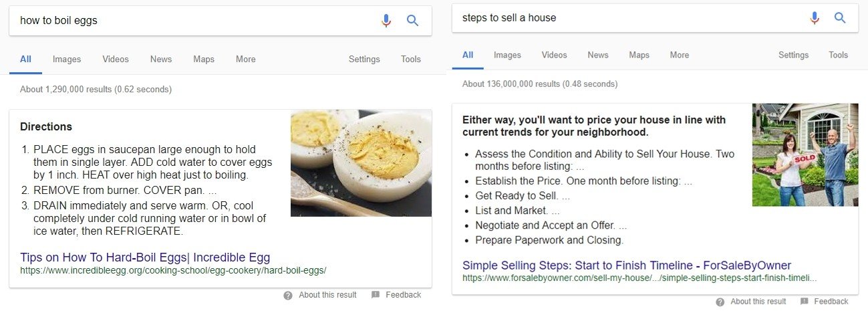868x315 pixels.
Task: Click magnifier icon in sell house search
Action: pos(840,18)
